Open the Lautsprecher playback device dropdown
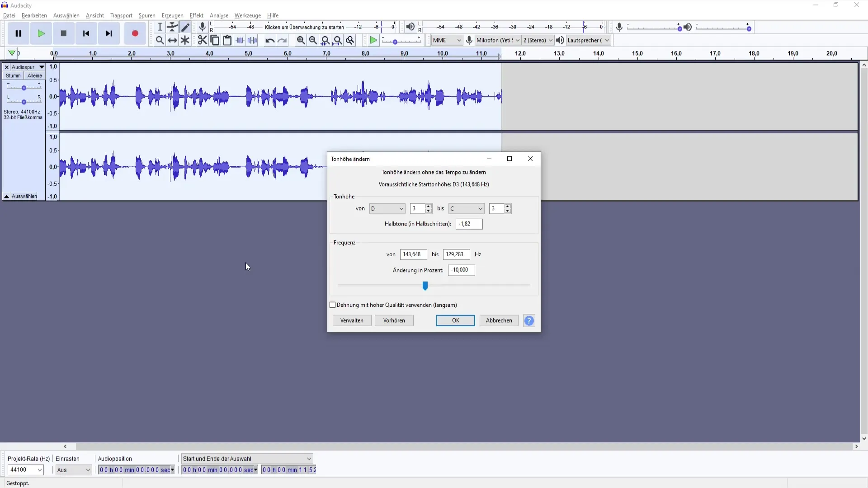This screenshot has height=488, width=868. click(x=588, y=40)
